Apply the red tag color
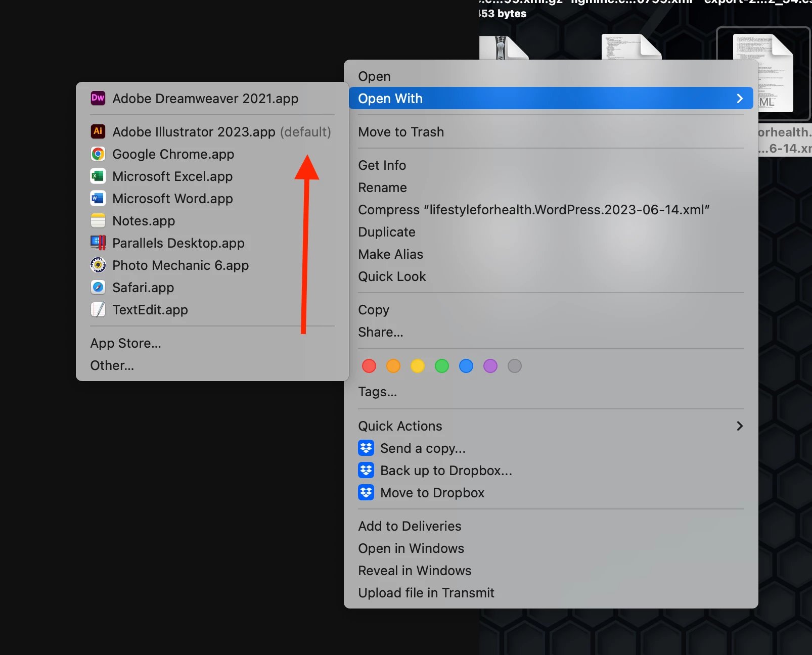This screenshot has width=812, height=655. (x=369, y=366)
